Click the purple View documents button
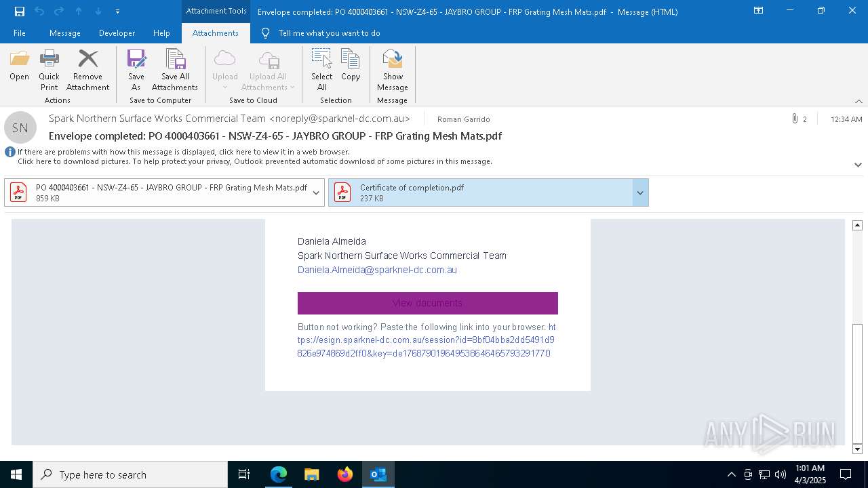 pyautogui.click(x=428, y=303)
